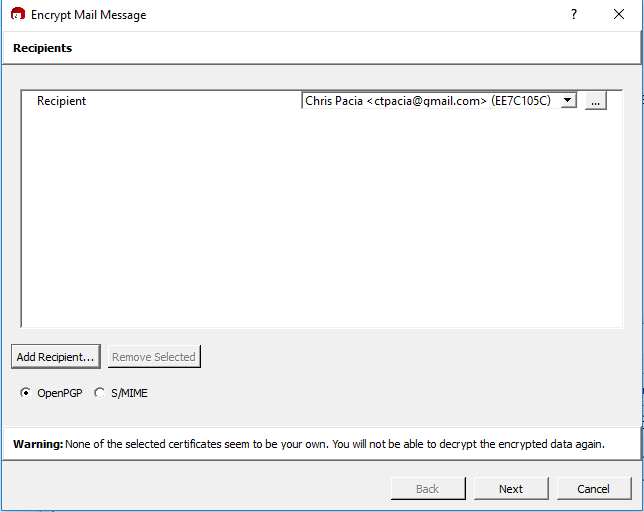The width and height of the screenshot is (644, 512).
Task: Open certificate browser with the ellipsis button
Action: click(x=595, y=101)
